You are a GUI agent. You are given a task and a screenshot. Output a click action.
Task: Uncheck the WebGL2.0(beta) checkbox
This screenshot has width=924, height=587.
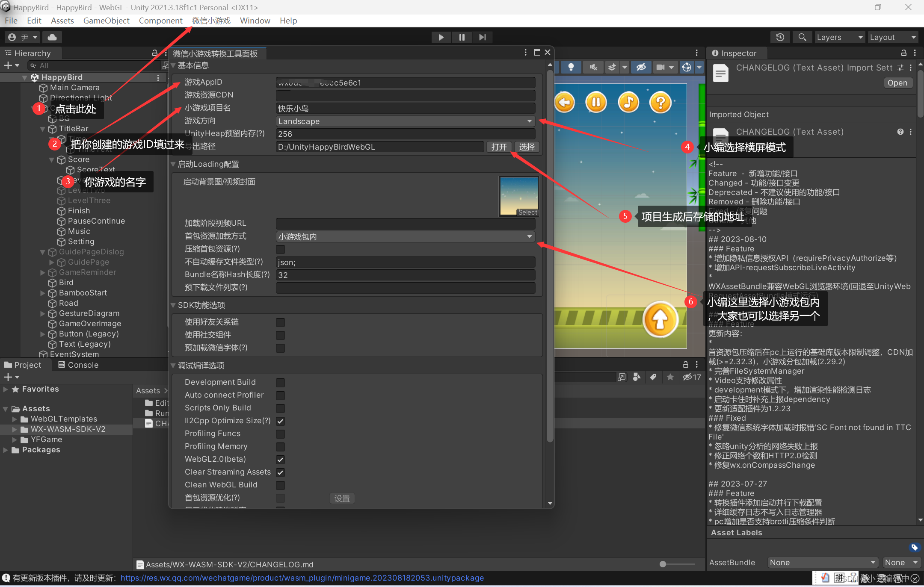pyautogui.click(x=280, y=460)
